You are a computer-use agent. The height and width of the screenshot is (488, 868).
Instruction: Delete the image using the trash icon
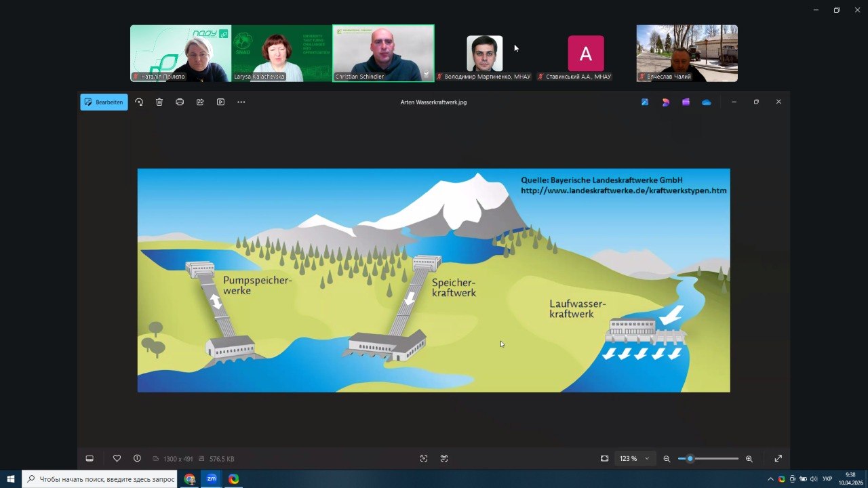point(159,102)
